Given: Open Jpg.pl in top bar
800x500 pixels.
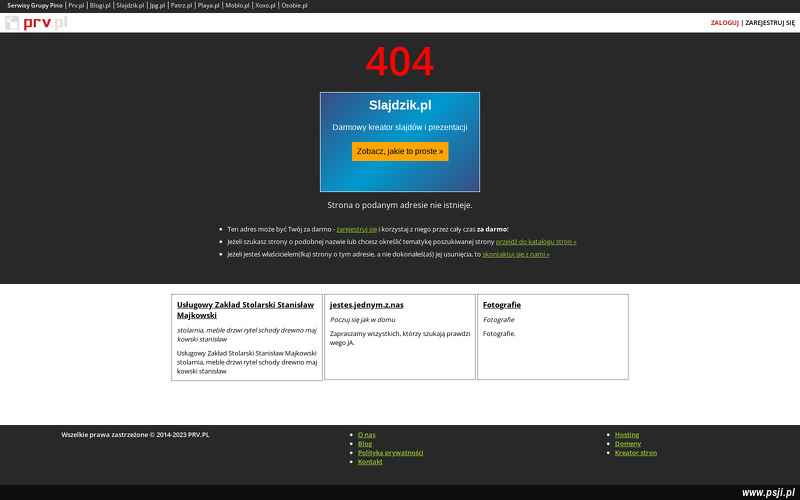Looking at the screenshot, I should click(157, 6).
